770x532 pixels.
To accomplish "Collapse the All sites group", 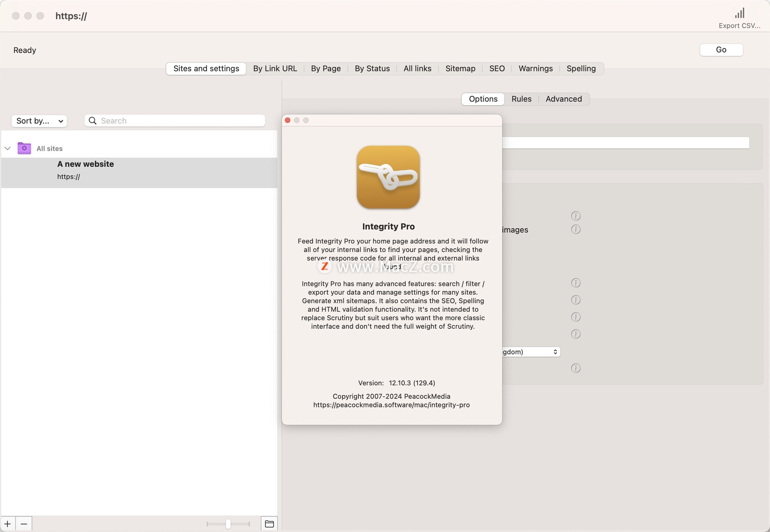I will coord(8,148).
